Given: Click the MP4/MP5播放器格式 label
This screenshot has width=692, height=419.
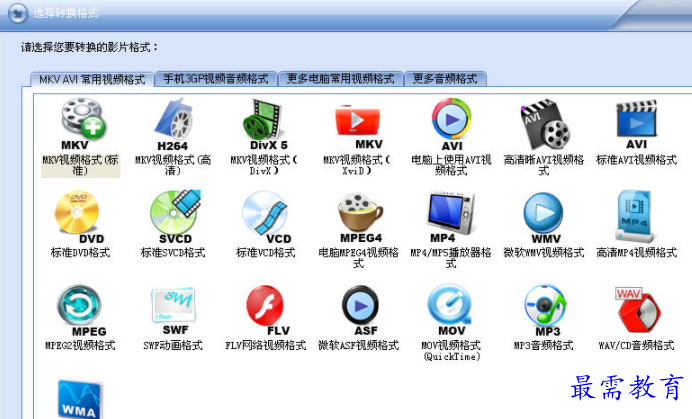Looking at the screenshot, I should coord(451,258).
